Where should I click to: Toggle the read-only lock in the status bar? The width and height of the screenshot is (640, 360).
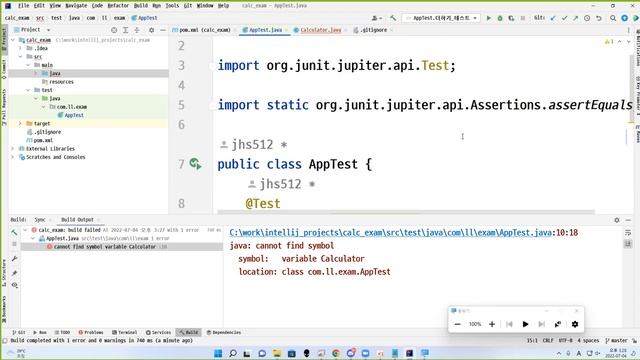click(x=634, y=340)
